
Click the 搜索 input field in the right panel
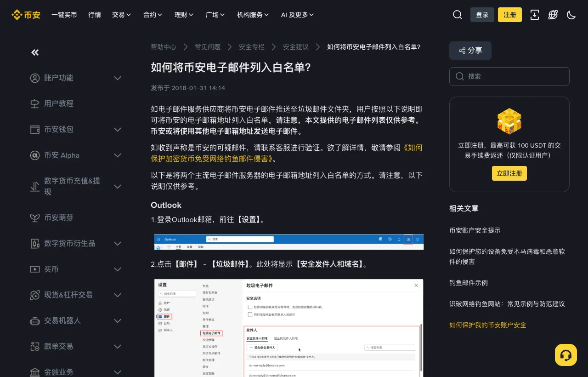(x=509, y=76)
